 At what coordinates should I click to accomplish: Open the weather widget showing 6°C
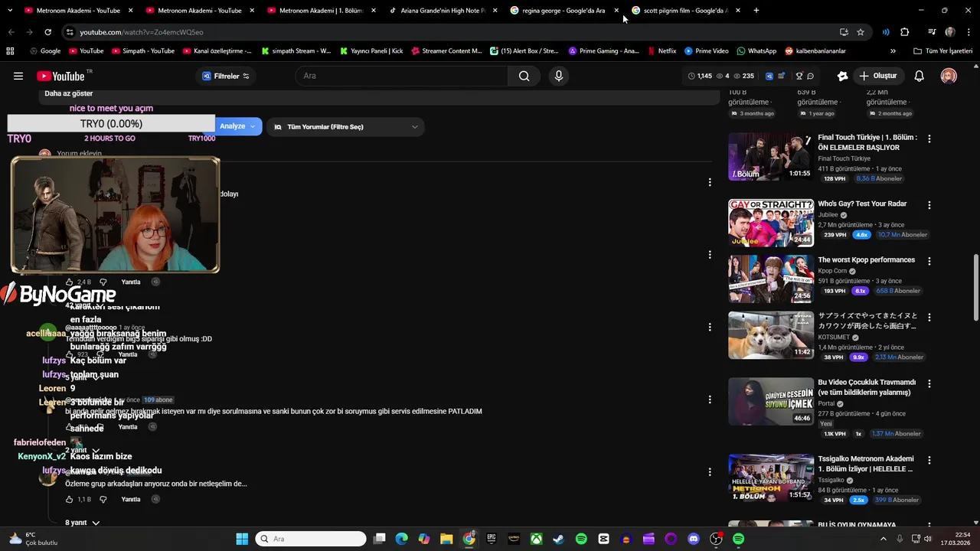point(34,539)
